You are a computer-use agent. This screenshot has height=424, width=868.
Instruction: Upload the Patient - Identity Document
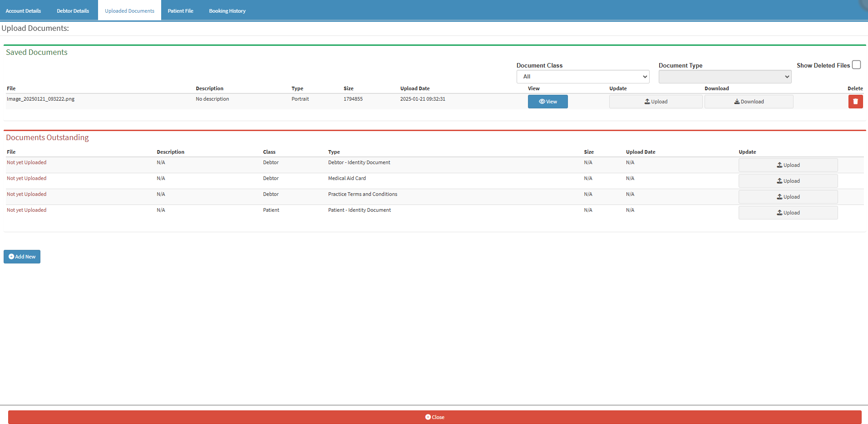coord(788,213)
